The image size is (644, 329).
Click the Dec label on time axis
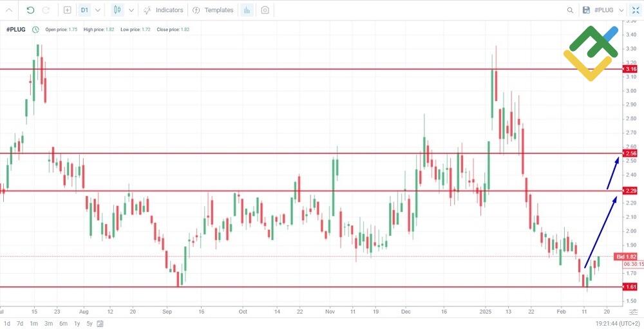click(406, 312)
